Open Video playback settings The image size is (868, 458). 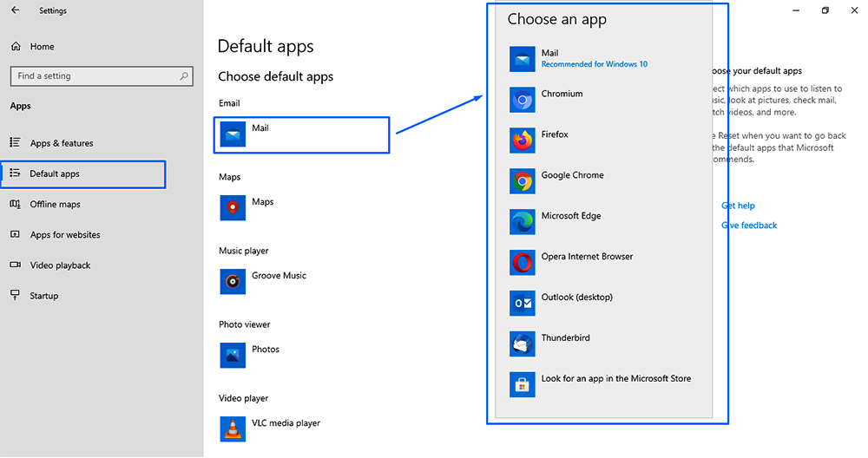pyautogui.click(x=60, y=265)
